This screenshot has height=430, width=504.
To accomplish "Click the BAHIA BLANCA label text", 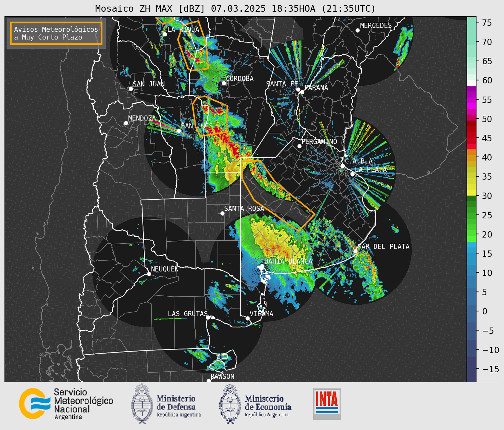I will [288, 261].
